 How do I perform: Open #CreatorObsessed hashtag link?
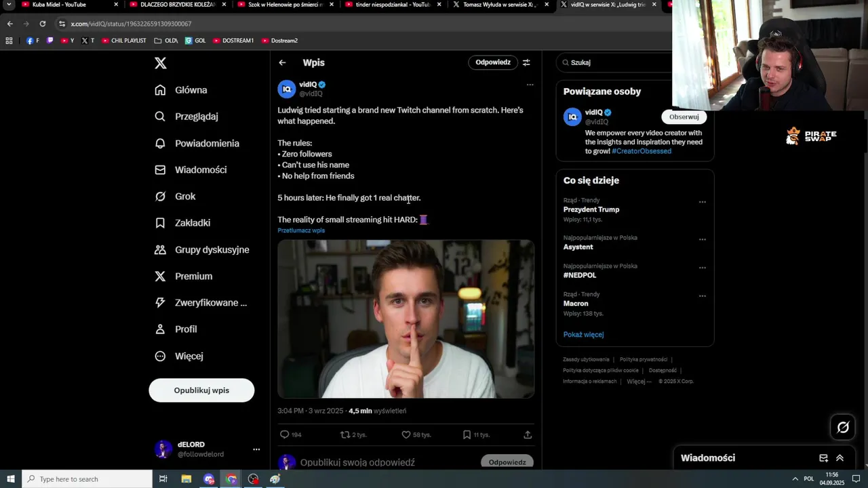tap(642, 151)
